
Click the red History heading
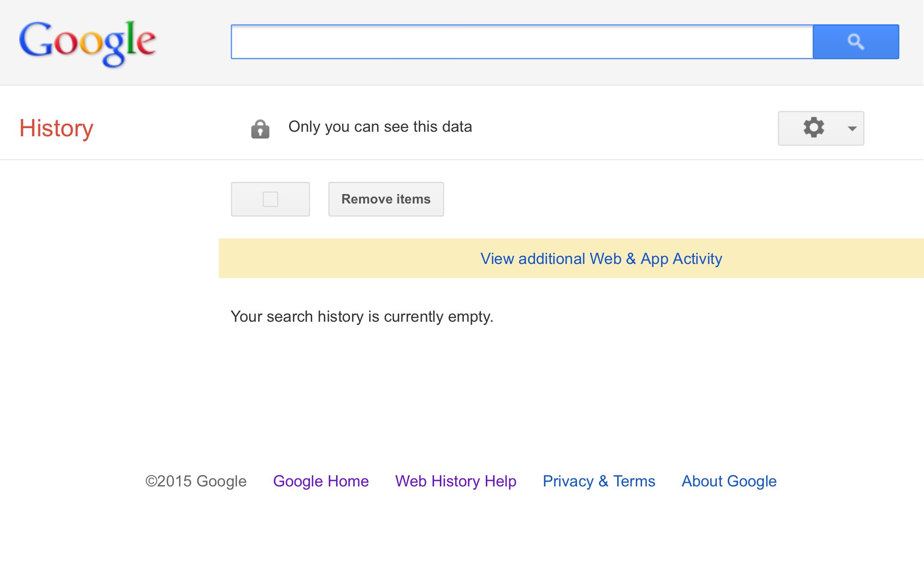coord(56,128)
